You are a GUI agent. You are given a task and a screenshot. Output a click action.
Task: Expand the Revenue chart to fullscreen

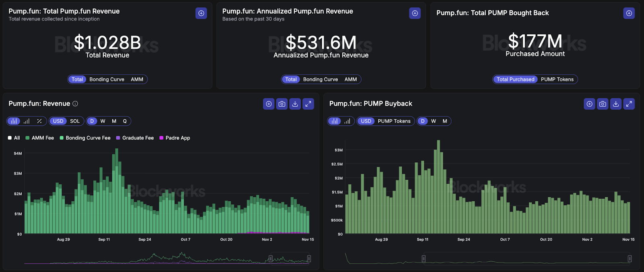[308, 104]
